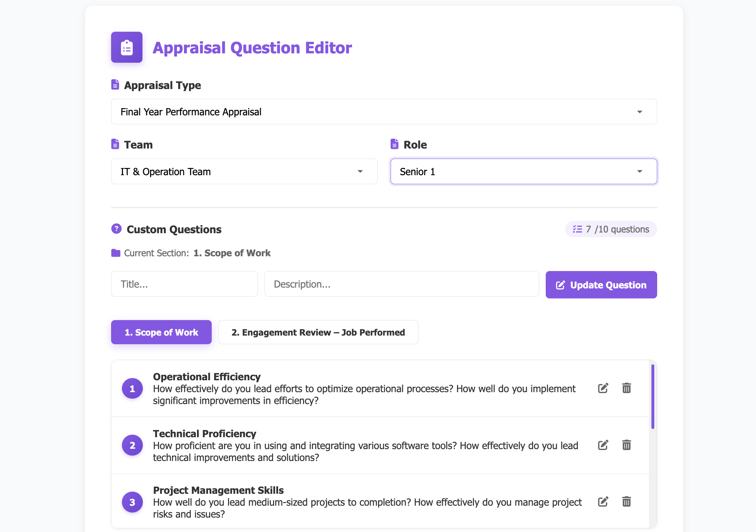
Task: Click the number 1 question badge
Action: 132,389
